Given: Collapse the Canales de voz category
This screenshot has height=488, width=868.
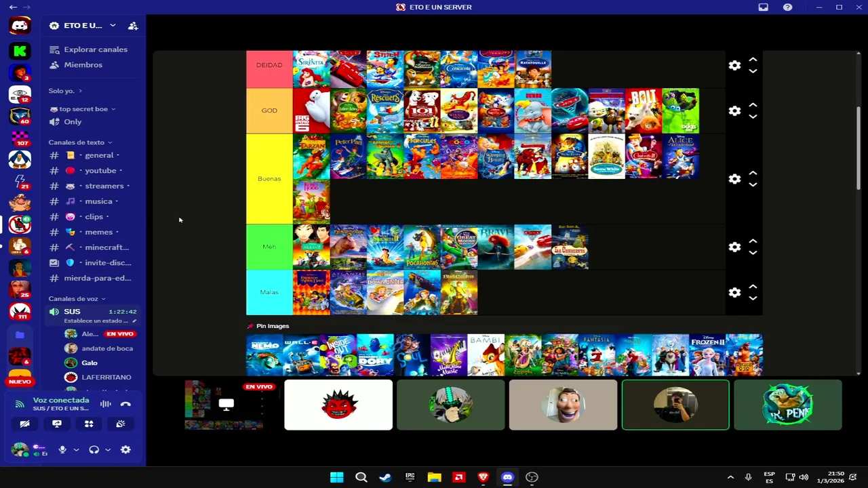Looking at the screenshot, I should pyautogui.click(x=77, y=298).
